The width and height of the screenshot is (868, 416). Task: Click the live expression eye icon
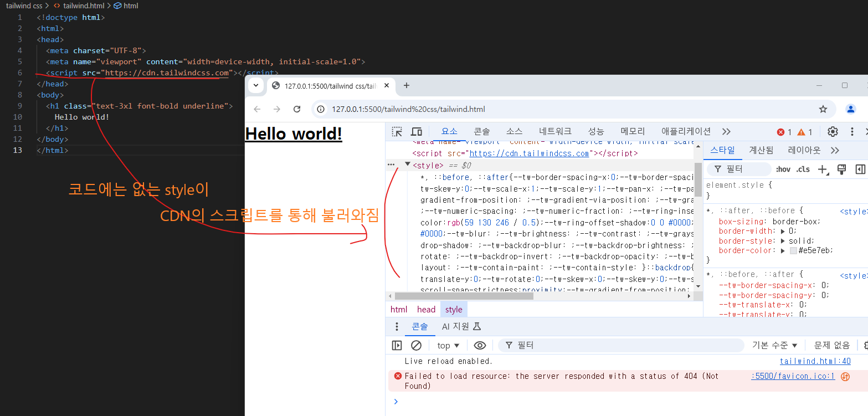(480, 346)
